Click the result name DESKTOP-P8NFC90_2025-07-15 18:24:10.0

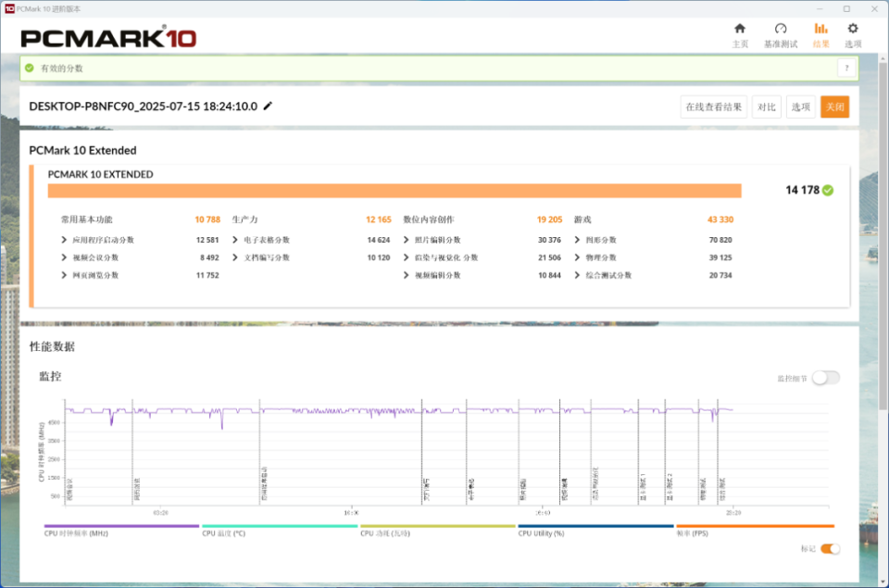click(x=144, y=106)
